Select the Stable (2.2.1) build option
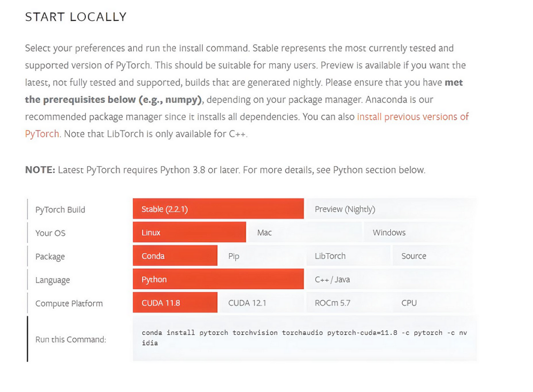Image resolution: width=533 pixels, height=392 pixels. point(218,209)
